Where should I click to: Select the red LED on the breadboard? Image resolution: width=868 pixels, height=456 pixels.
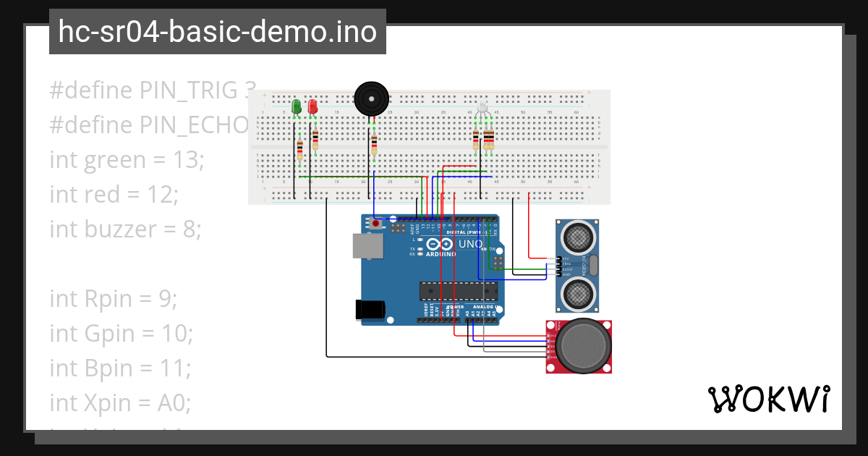coord(313,107)
